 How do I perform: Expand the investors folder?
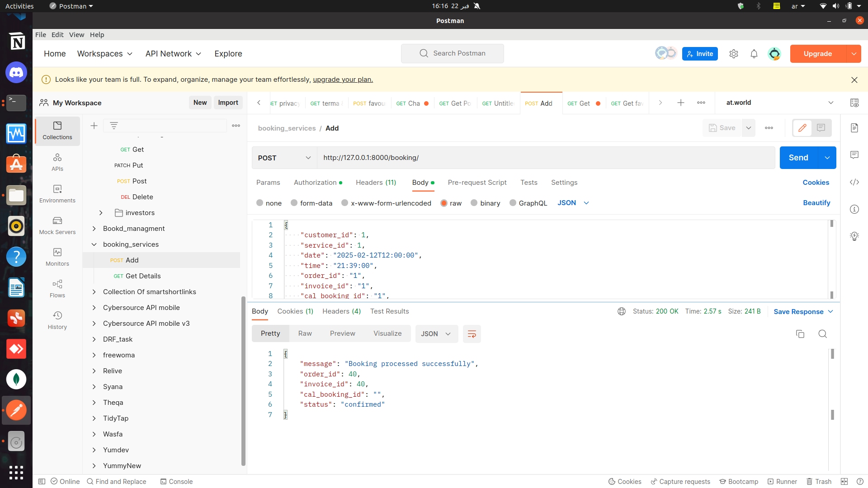[101, 213]
